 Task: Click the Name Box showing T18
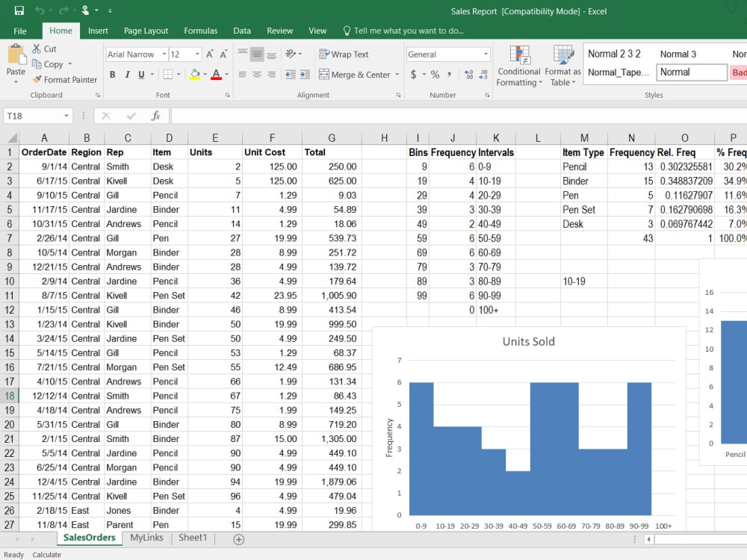(x=34, y=116)
